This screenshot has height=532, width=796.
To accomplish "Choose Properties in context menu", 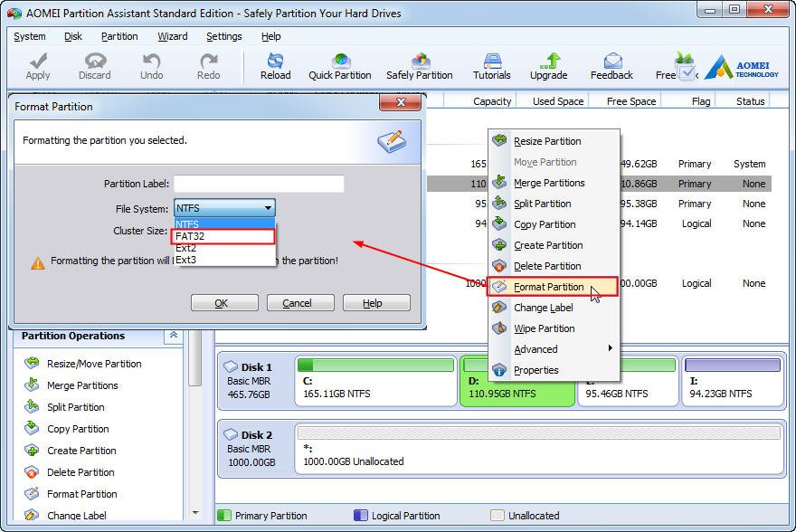I will click(x=554, y=370).
